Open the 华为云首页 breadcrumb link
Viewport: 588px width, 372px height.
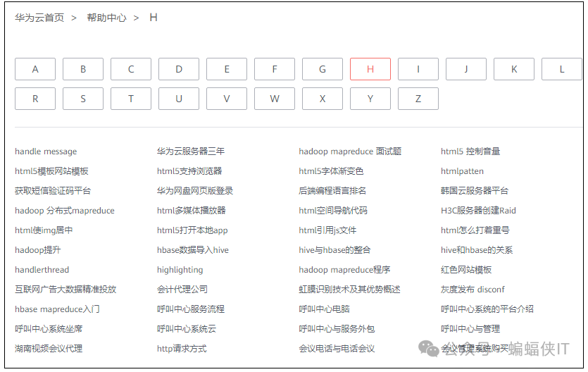pyautogui.click(x=39, y=18)
